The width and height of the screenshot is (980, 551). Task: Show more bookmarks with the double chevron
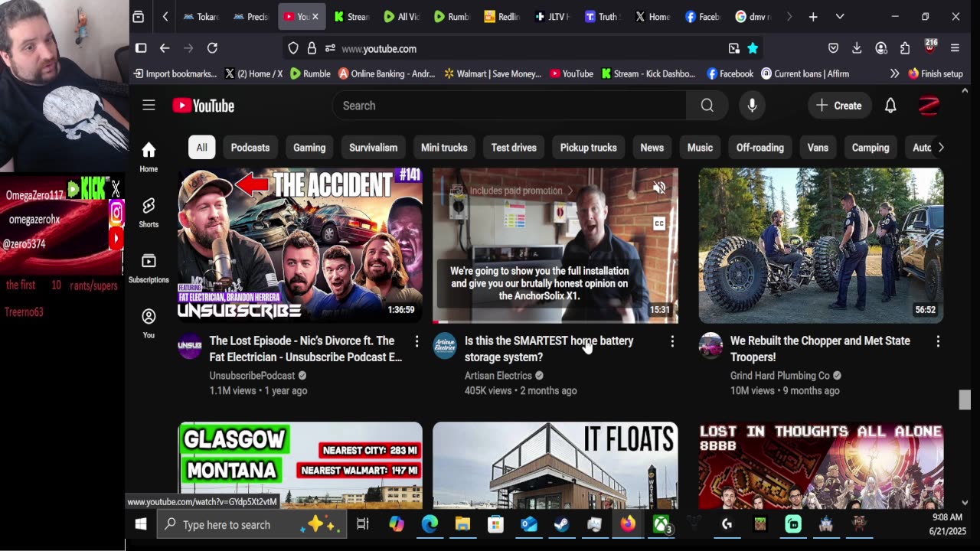click(x=894, y=73)
